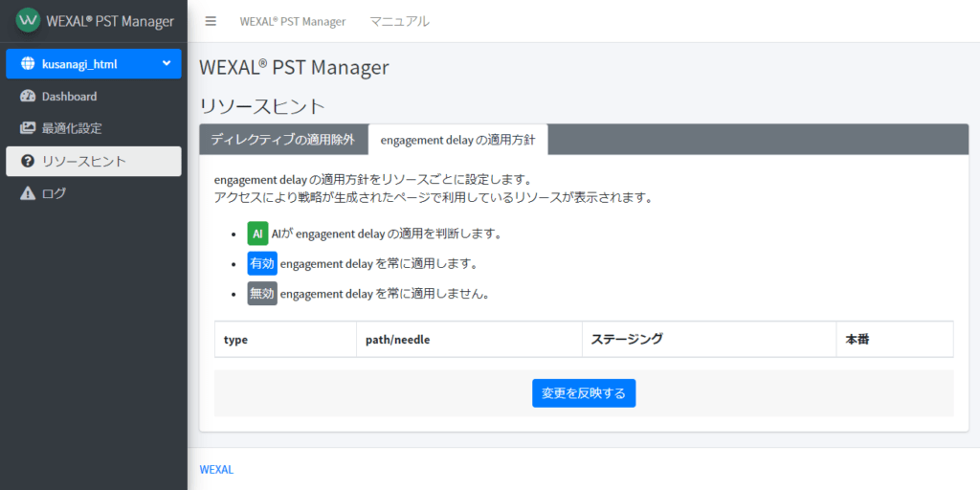
Task: Click the WEXAL PST Manager page heading
Action: (294, 67)
